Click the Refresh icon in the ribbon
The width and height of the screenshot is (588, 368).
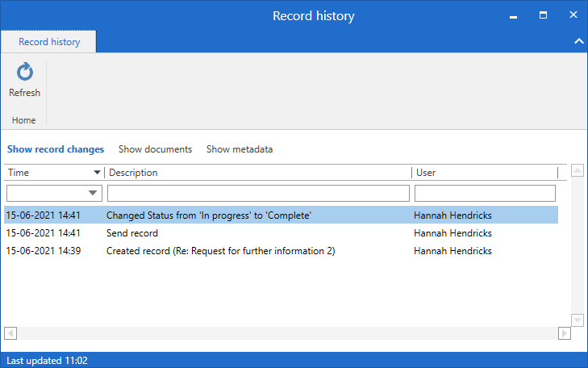click(x=24, y=73)
